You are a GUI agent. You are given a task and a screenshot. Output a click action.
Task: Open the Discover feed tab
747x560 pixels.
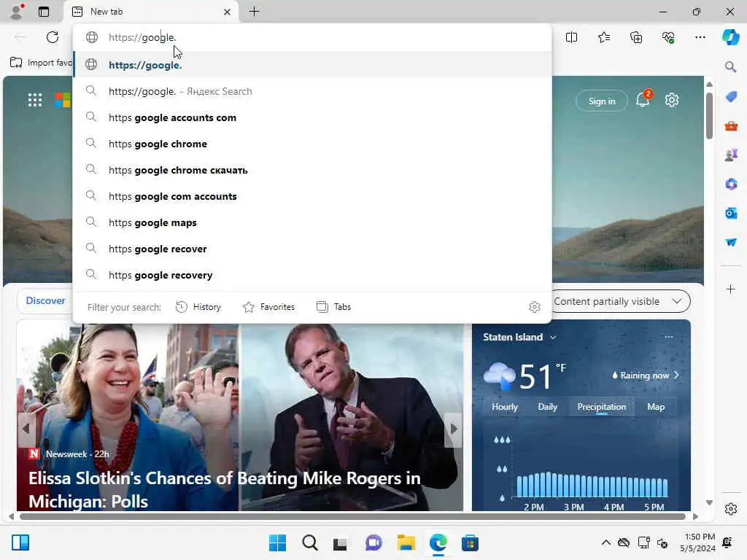45,300
